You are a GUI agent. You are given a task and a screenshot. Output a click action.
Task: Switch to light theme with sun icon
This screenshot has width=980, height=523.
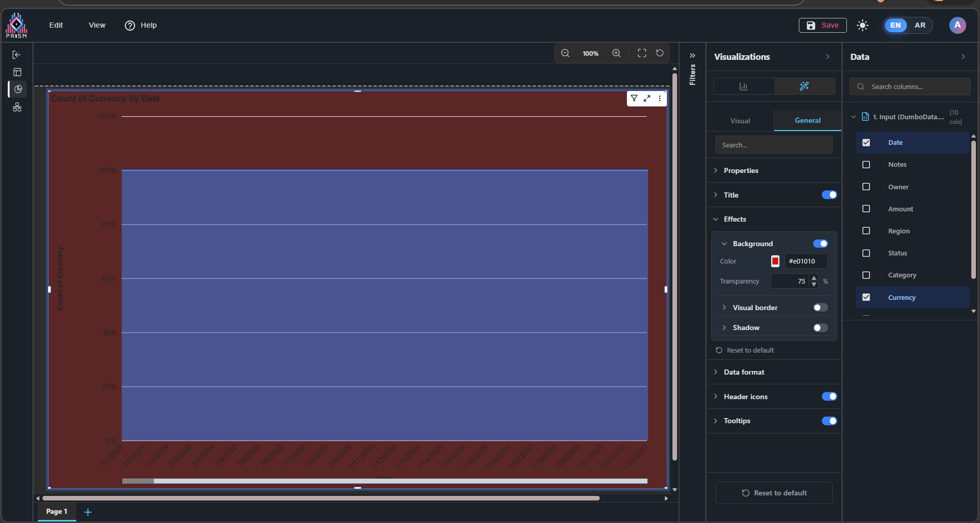coord(863,25)
